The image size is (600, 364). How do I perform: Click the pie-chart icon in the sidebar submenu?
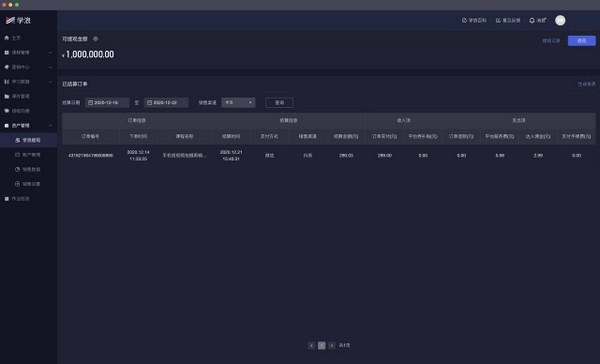[x=17, y=169]
